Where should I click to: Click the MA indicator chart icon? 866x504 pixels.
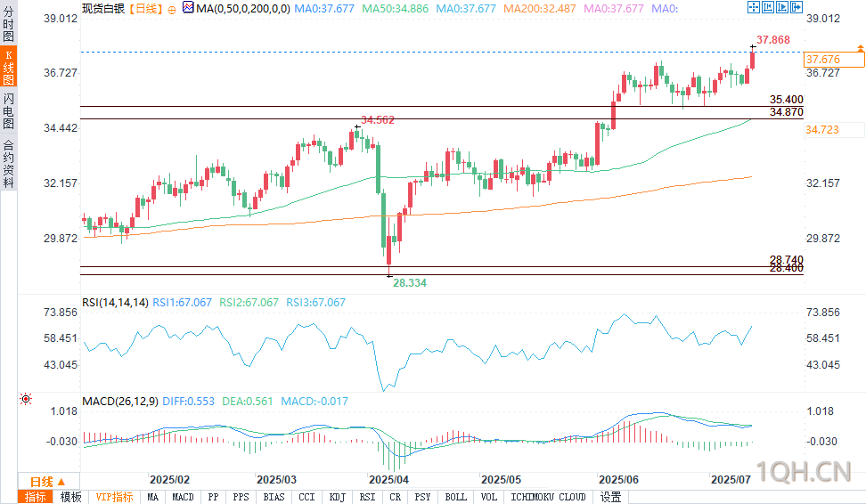188,8
